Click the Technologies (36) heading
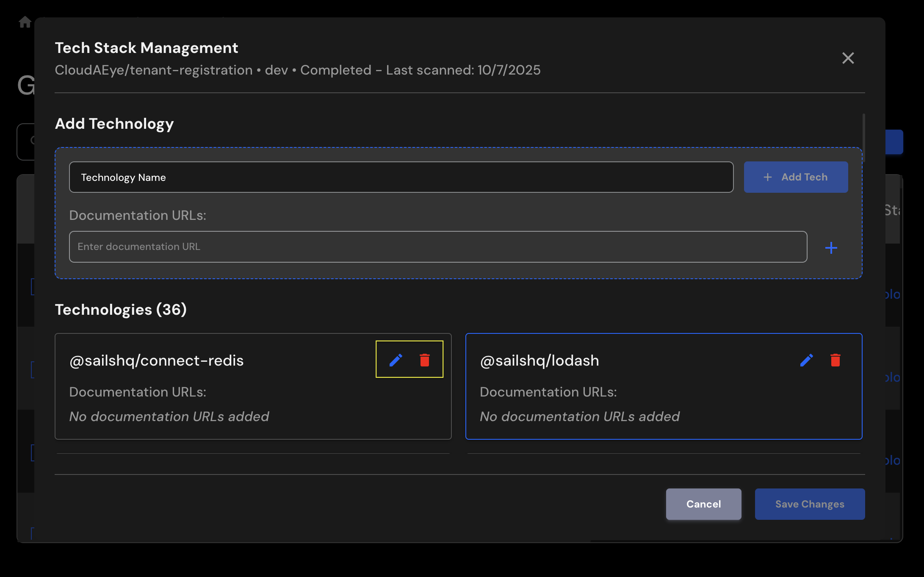924x577 pixels. [121, 310]
